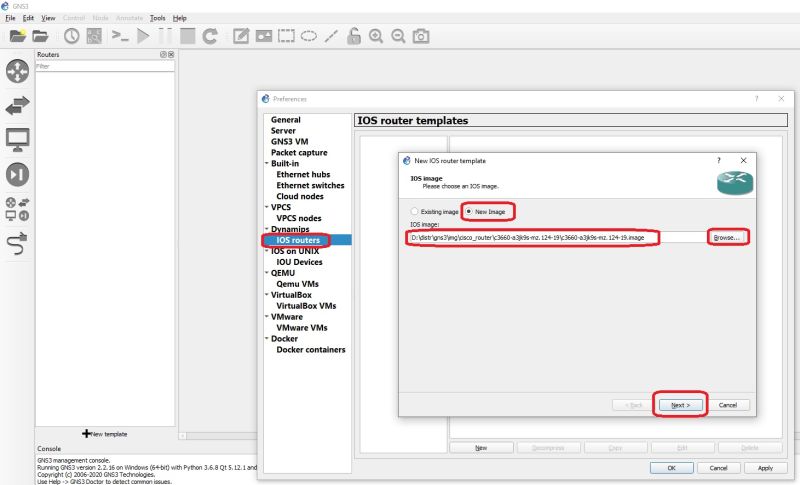The height and width of the screenshot is (485, 800).
Task: Take a screenshot with camera icon
Action: coord(421,36)
